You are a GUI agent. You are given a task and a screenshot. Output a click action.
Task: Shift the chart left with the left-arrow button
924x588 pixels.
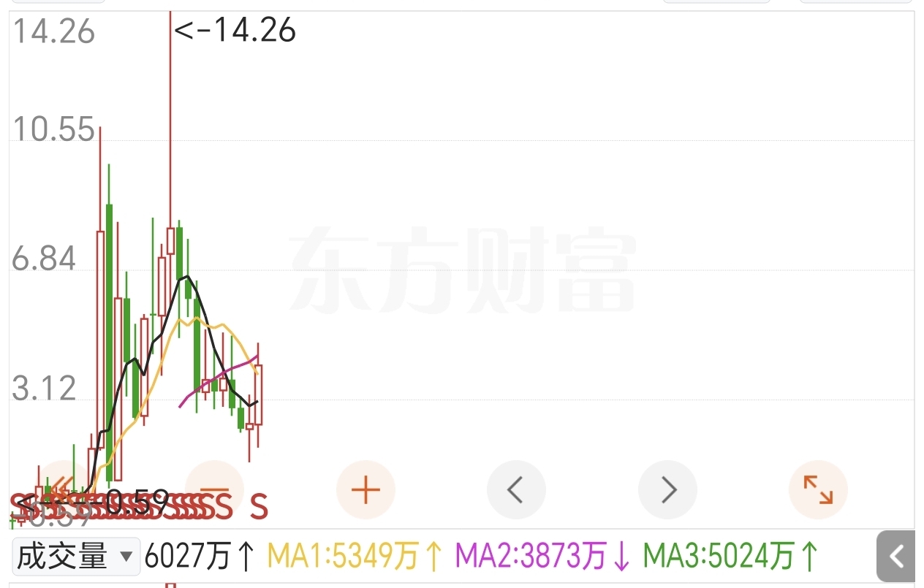(x=516, y=490)
